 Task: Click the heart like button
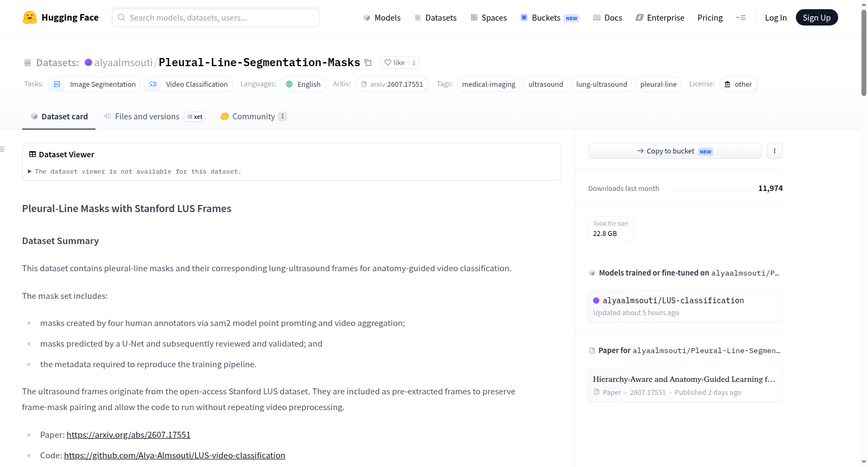[x=394, y=62]
